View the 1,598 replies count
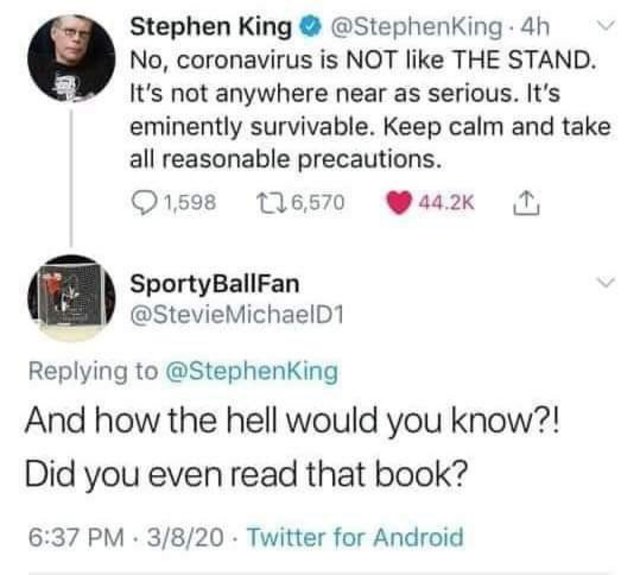Viewport: 640px width, 575px height. [189, 203]
